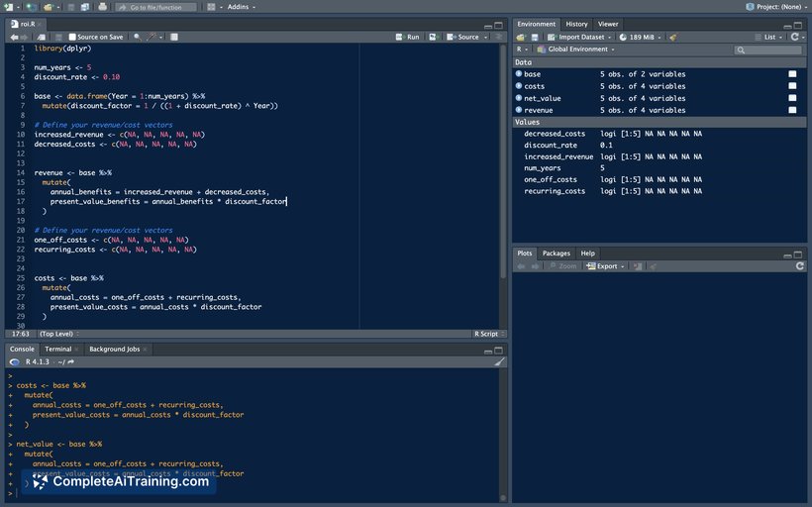Click the workspace panes grid icon
This screenshot has width=812, height=507.
click(211, 7)
